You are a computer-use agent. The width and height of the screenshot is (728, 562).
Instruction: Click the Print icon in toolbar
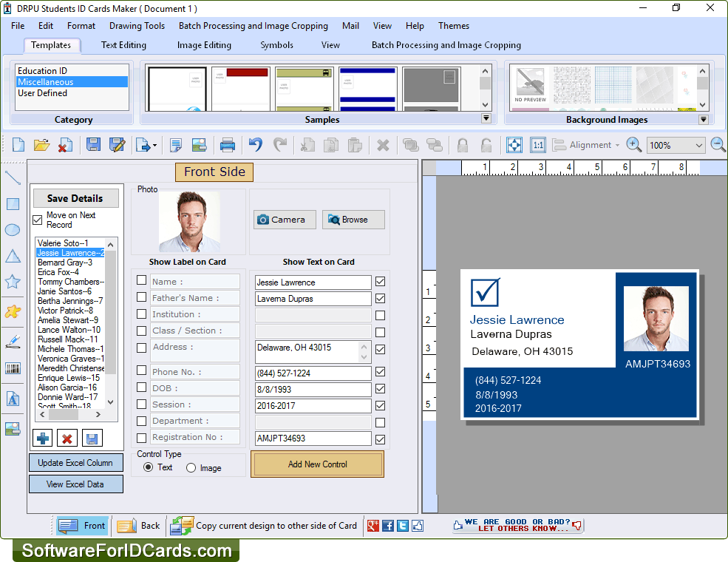pos(227,145)
